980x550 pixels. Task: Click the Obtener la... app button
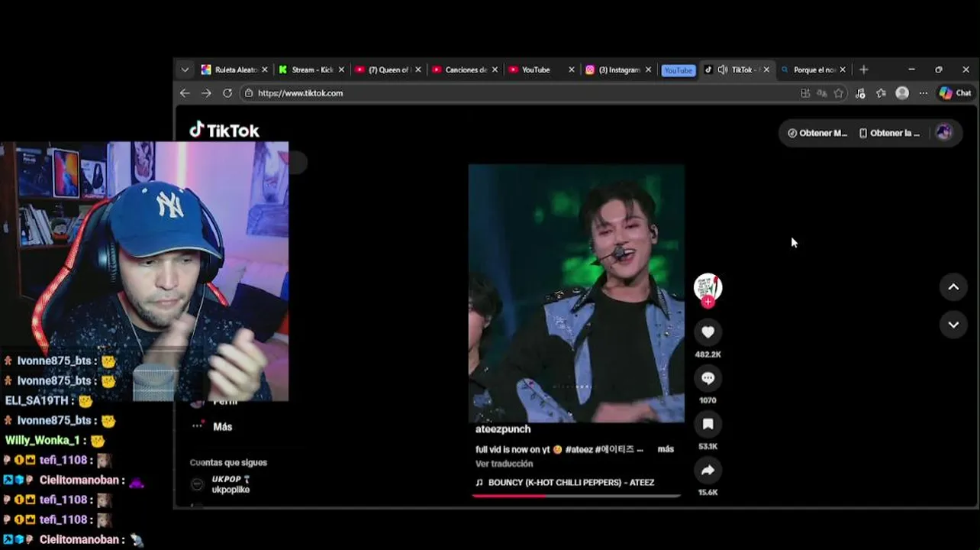point(889,133)
